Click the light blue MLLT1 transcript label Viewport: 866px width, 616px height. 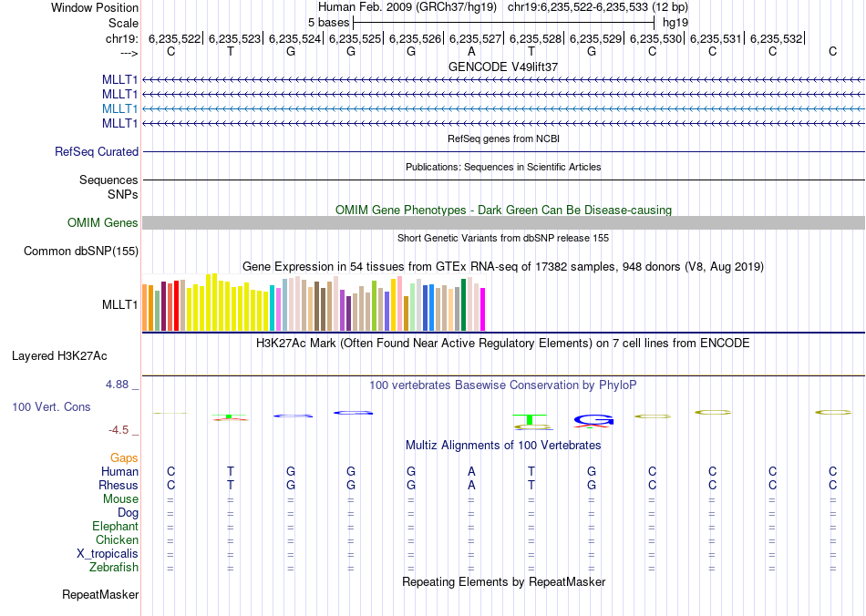click(119, 108)
